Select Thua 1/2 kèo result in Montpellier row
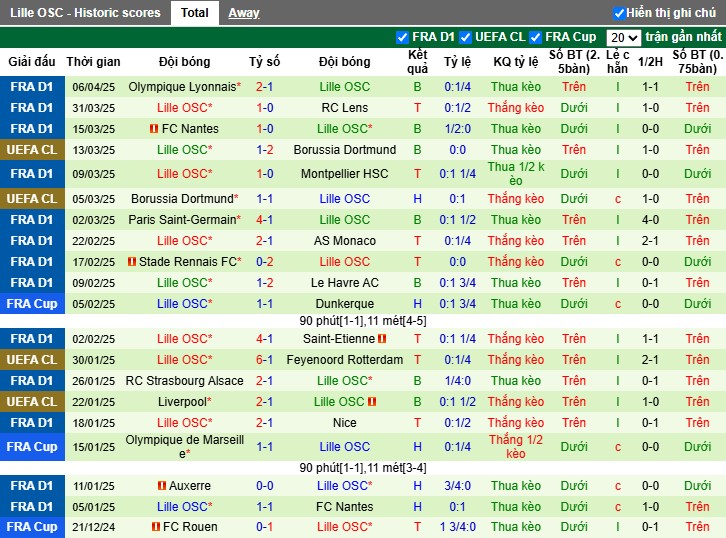Image resolution: width=726 pixels, height=538 pixels. click(x=516, y=174)
